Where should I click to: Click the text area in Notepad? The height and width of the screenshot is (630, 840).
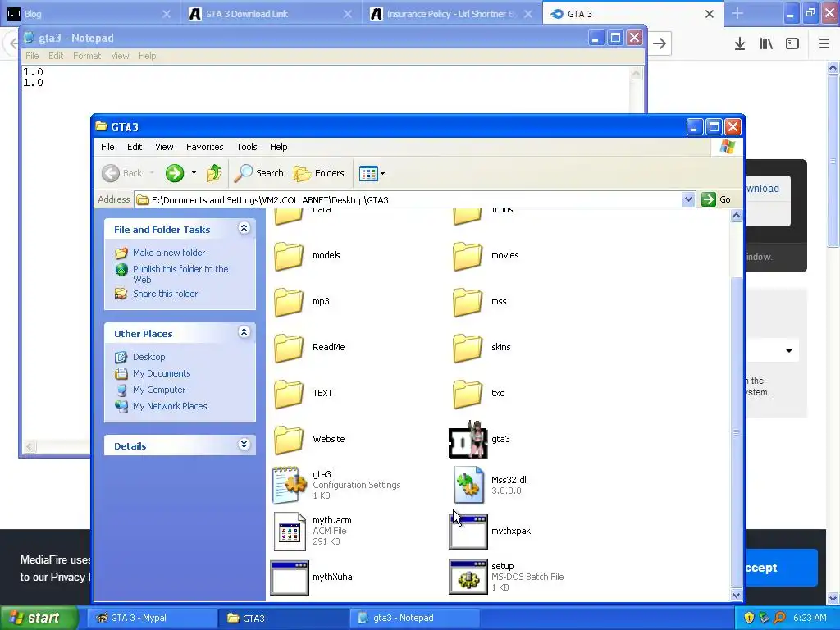(x=326, y=89)
